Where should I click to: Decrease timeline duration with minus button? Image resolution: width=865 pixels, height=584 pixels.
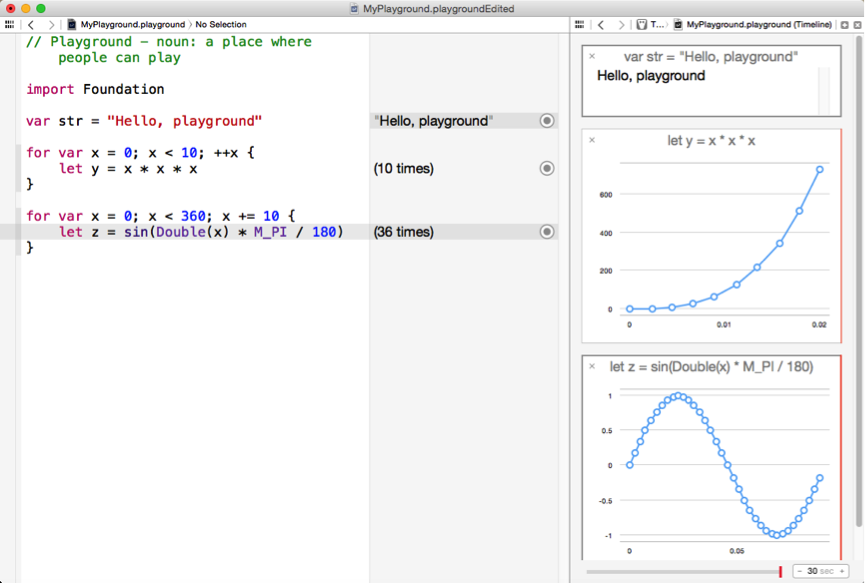(x=799, y=571)
